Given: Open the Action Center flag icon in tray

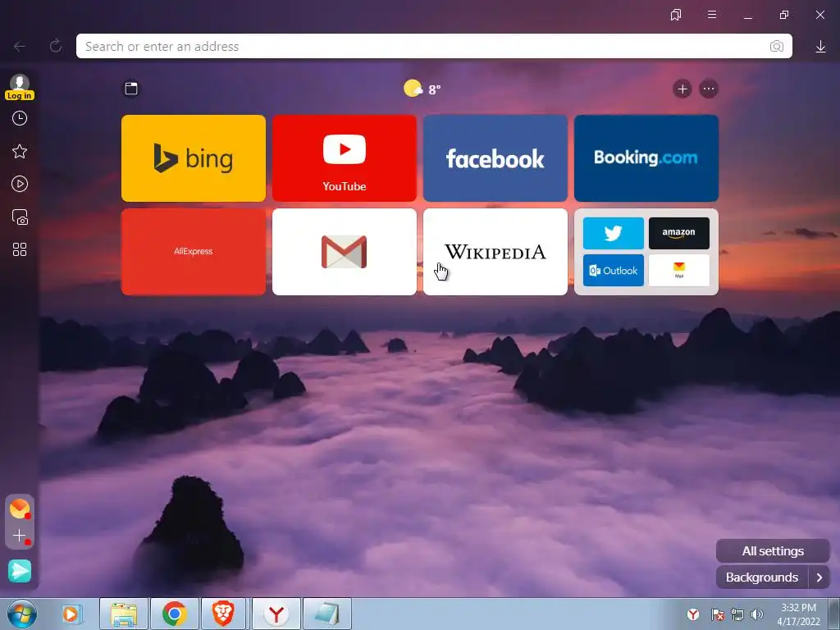Looking at the screenshot, I should [717, 614].
